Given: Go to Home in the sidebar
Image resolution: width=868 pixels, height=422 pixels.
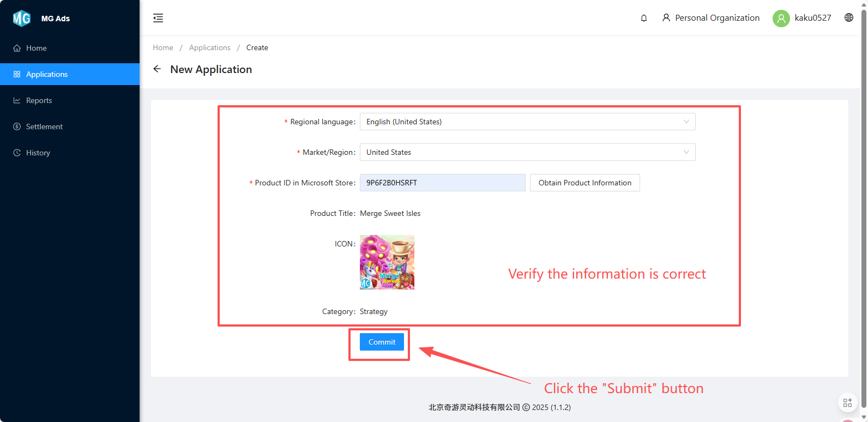Looking at the screenshot, I should tap(37, 48).
